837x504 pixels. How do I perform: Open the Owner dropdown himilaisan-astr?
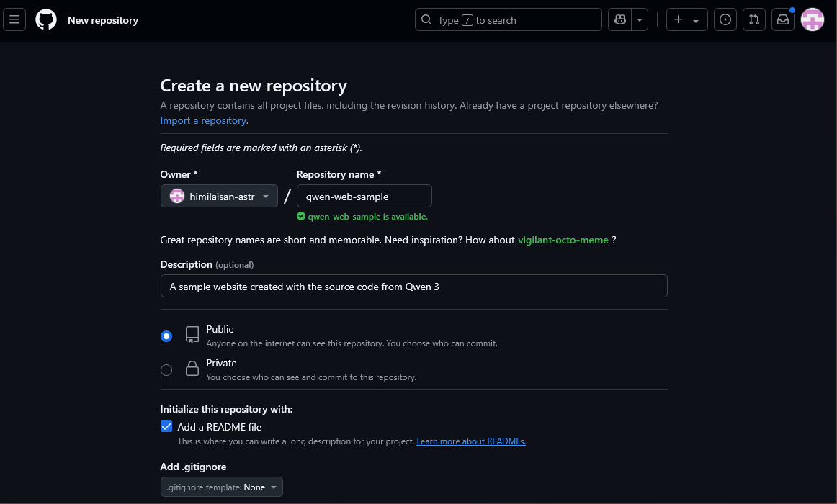coord(219,196)
